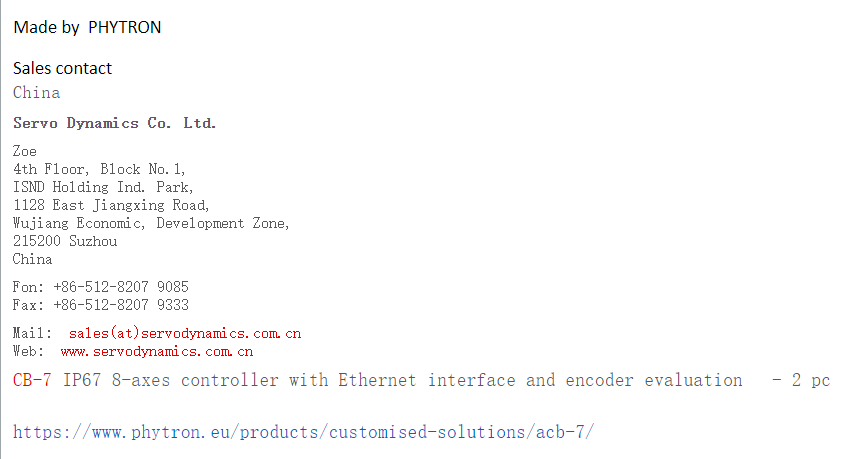Click the word PHYTRON in the first line
Screen dimensions: 847x459
tap(124, 28)
